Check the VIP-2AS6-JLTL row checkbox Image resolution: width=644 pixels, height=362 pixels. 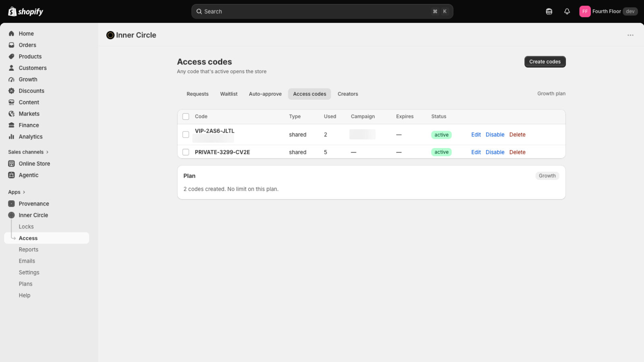pyautogui.click(x=186, y=135)
